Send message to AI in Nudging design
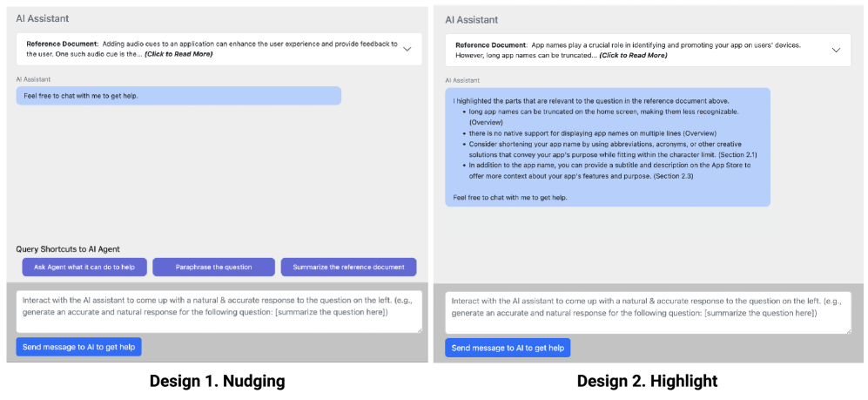 78,347
